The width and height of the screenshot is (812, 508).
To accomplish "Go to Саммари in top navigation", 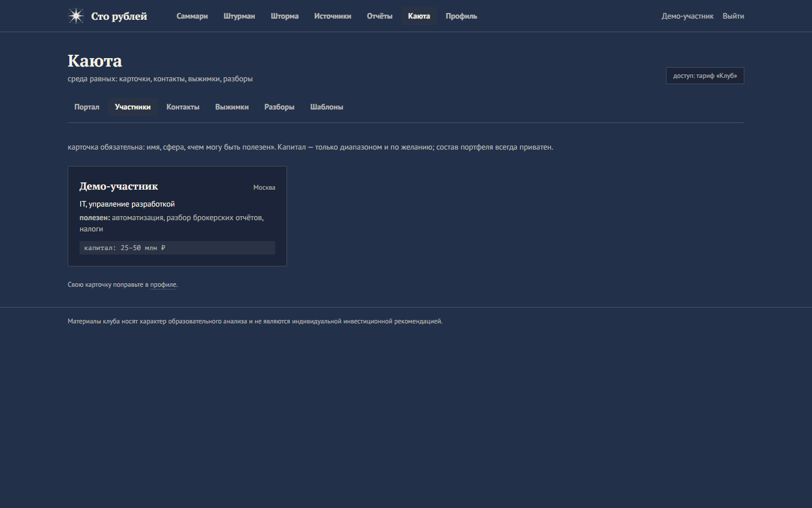I will (192, 16).
